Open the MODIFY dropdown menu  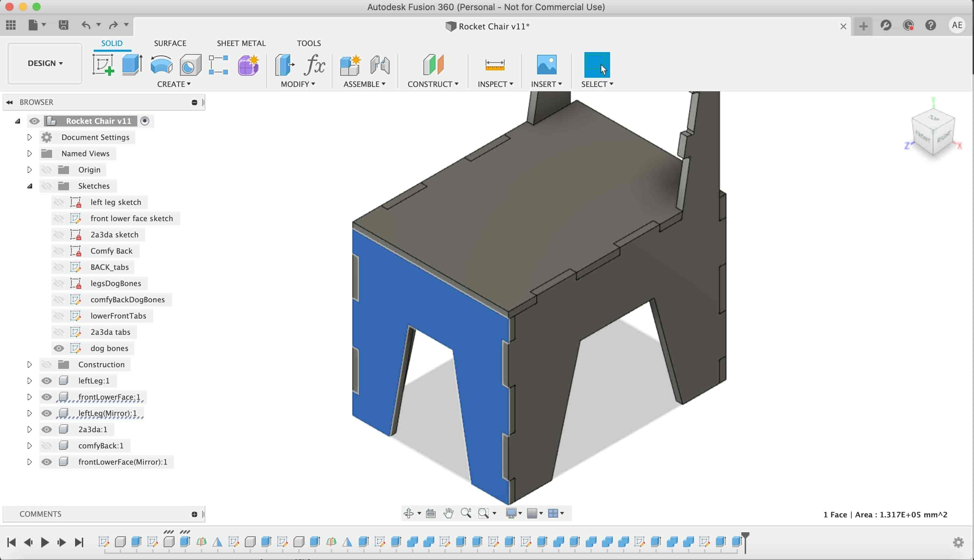pos(298,84)
